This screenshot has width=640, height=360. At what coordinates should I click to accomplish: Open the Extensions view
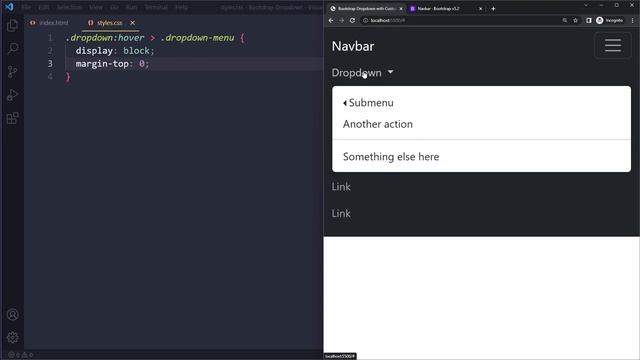tap(12, 118)
